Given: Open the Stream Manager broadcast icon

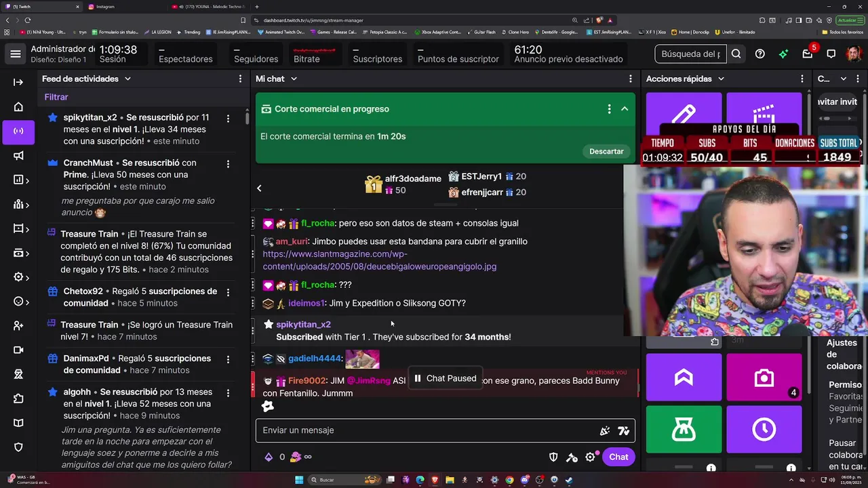Looking at the screenshot, I should (x=18, y=131).
